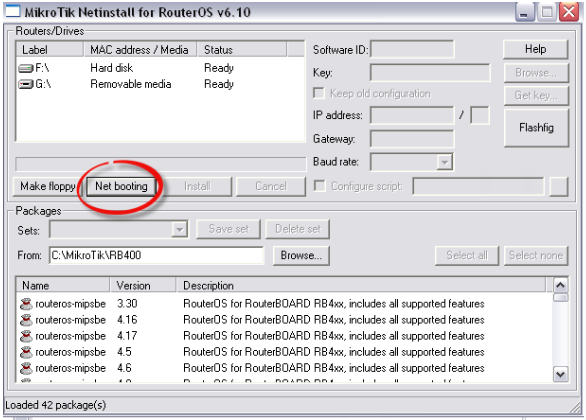Screen dimensions: 586x420
Task: Click the Flashfig button
Action: (x=536, y=128)
